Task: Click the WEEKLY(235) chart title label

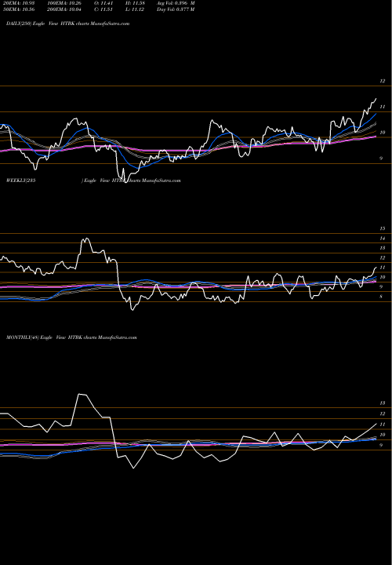Action: point(93,180)
